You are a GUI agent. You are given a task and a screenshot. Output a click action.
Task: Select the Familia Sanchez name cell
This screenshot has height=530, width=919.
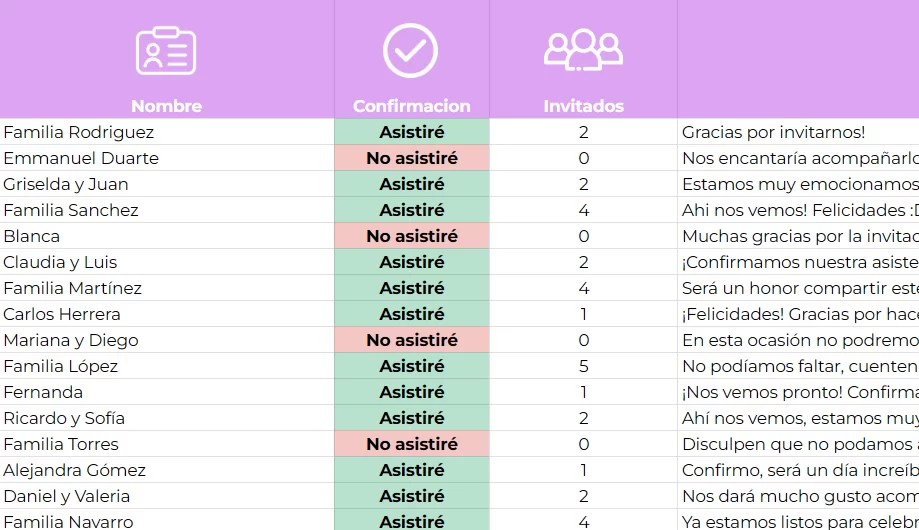71,210
